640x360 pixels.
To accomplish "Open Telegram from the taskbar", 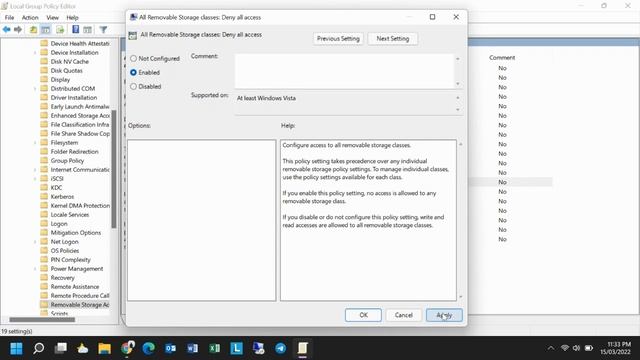I will pos(280,348).
